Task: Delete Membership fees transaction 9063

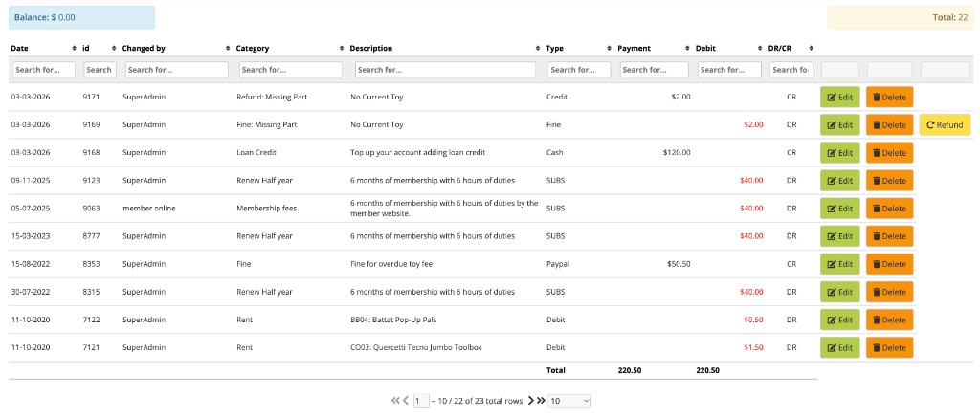Action: pyautogui.click(x=889, y=209)
